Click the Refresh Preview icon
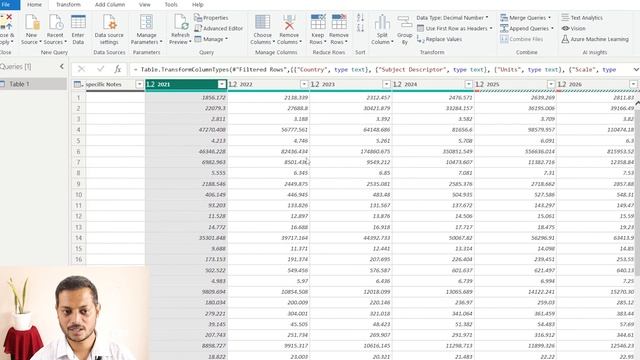Image resolution: width=640 pixels, height=360 pixels. click(x=180, y=23)
